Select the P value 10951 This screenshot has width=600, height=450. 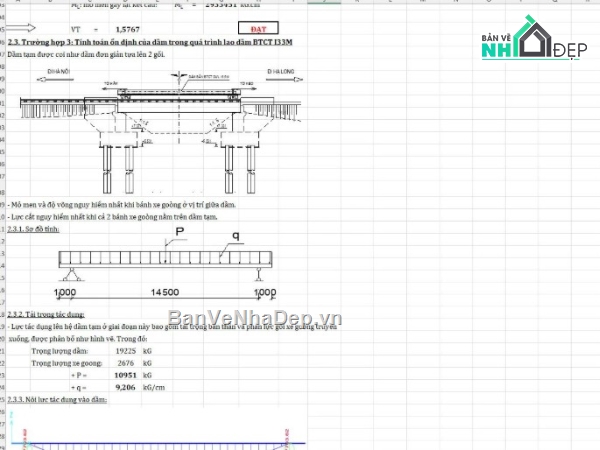(126, 375)
